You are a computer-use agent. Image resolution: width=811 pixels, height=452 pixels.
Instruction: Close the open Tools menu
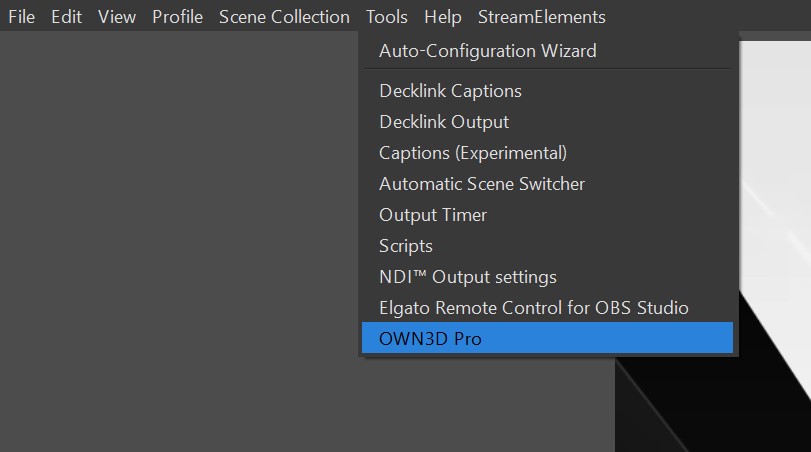pos(386,17)
